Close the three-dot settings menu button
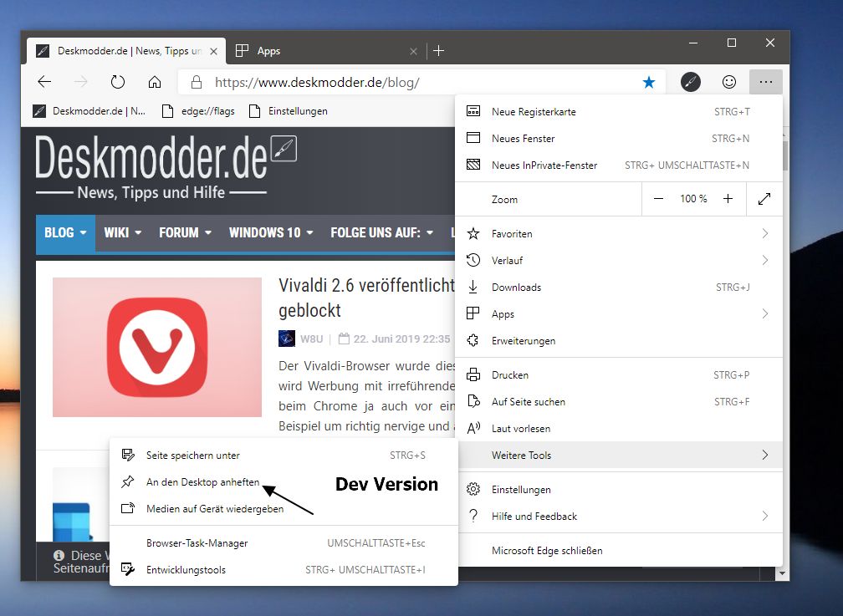Image resolution: width=843 pixels, height=616 pixels. coord(766,82)
